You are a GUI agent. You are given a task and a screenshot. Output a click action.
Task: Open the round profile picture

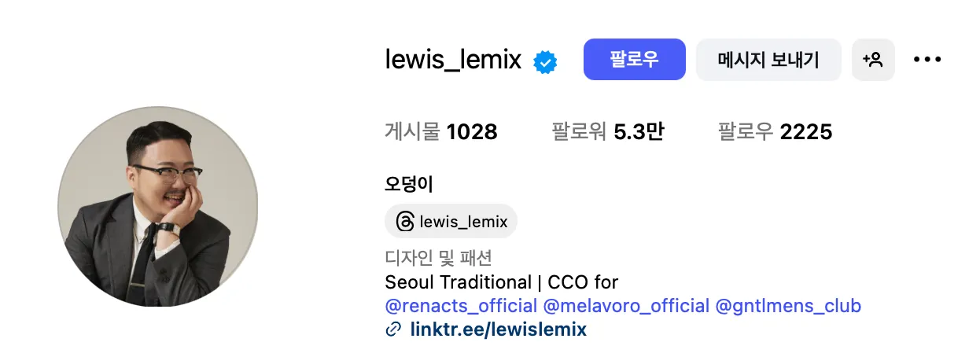tap(157, 207)
